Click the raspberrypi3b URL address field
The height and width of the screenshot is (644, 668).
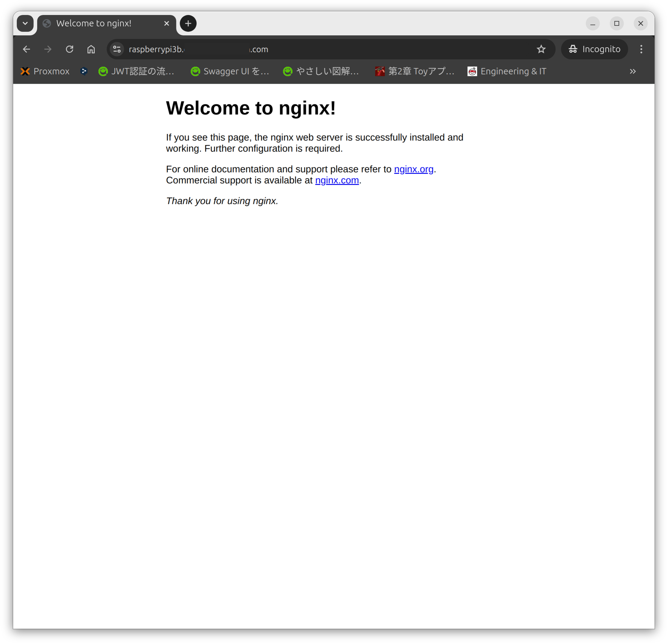[x=307, y=49]
